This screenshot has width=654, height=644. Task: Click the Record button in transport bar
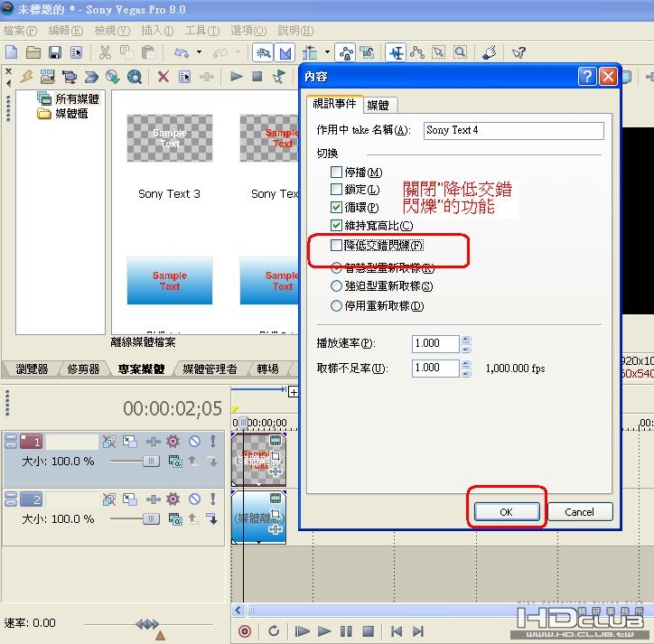click(x=245, y=631)
